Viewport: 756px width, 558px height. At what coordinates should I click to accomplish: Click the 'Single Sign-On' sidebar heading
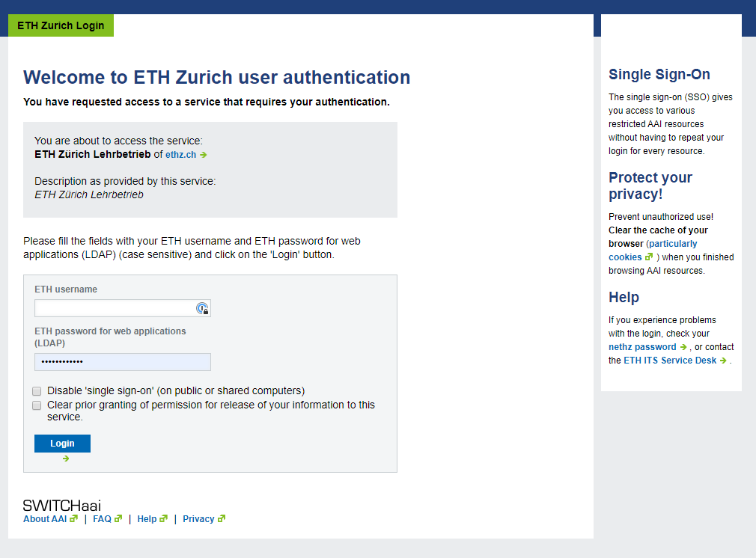[x=659, y=74]
